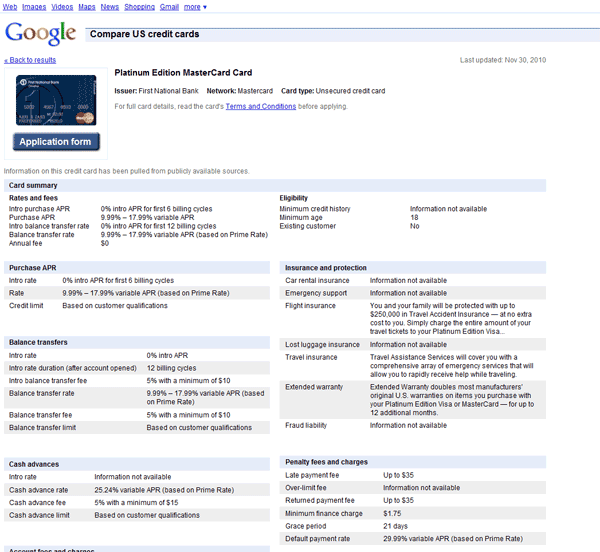Click the Back to results link
Viewport: 600px width, 552px height.
point(30,60)
